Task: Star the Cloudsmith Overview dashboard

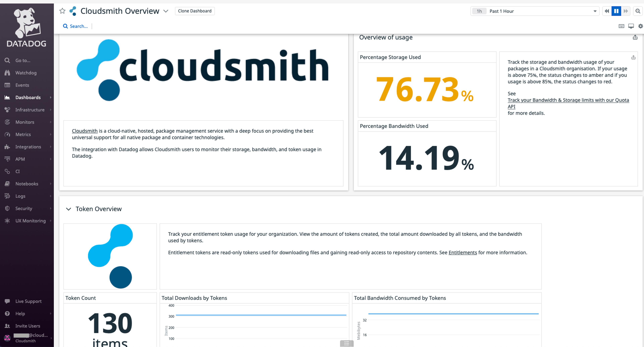Action: click(x=62, y=11)
